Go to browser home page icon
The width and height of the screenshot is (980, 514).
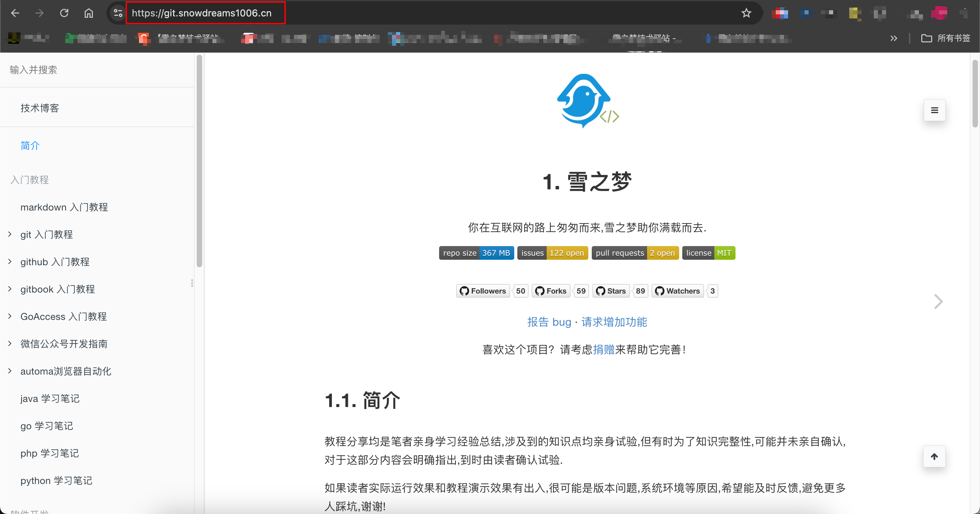click(x=89, y=13)
